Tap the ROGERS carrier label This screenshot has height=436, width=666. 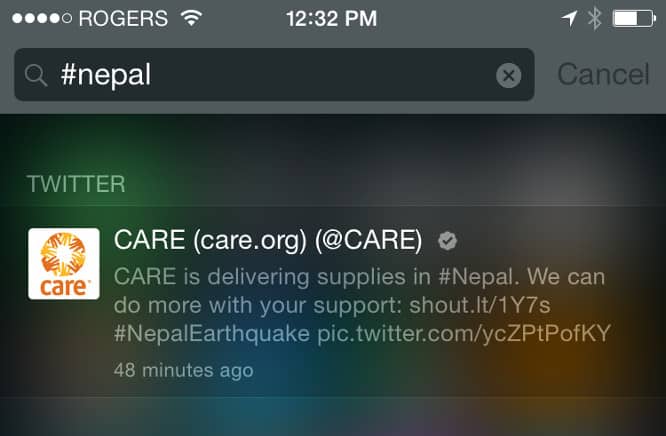[123, 19]
